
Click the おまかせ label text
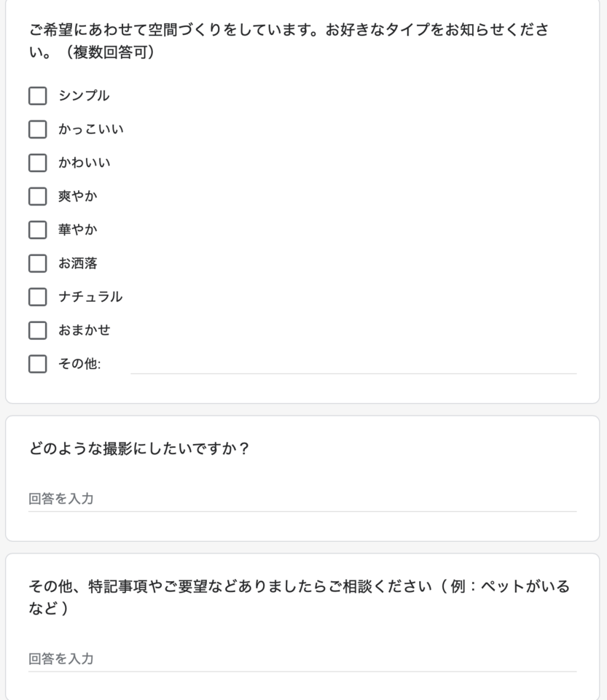coord(85,330)
